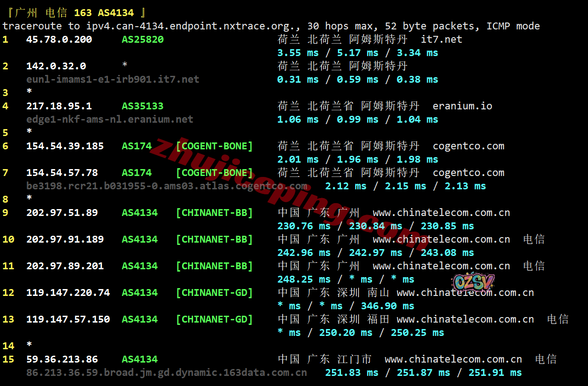Click the eranium.io domain text

pyautogui.click(x=462, y=106)
